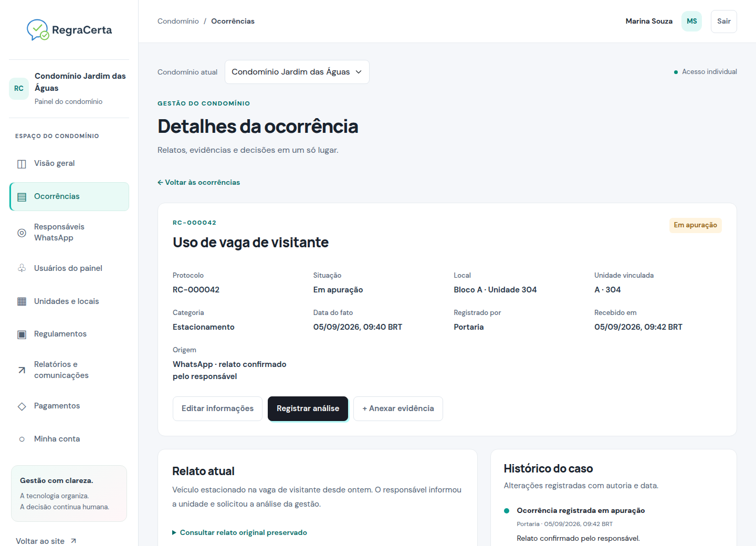Open Unidades e locais page
This screenshot has height=546, width=756.
click(69, 301)
